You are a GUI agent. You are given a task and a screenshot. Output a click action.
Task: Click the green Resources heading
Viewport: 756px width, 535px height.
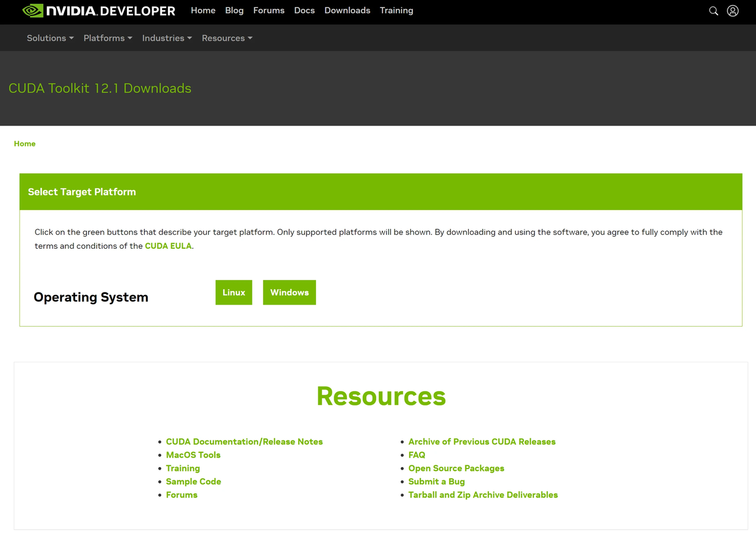coord(381,397)
